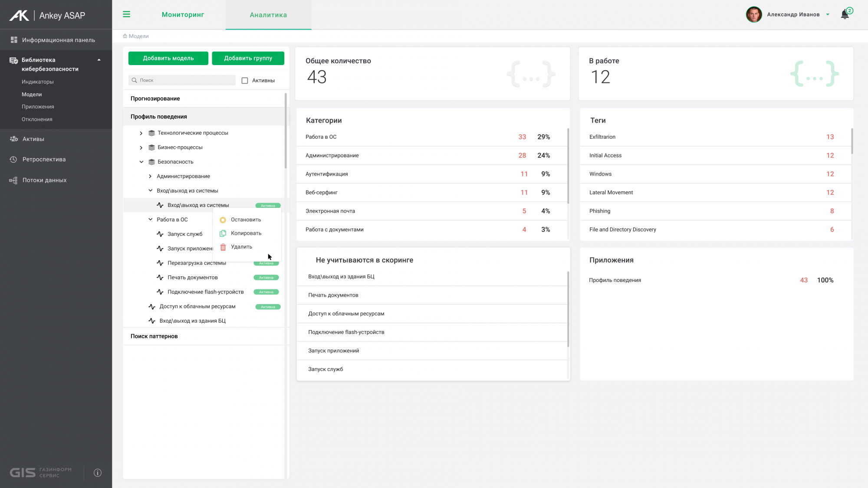This screenshot has height=488, width=868.
Task: Select Индикаторы in library submenu
Action: [38, 82]
